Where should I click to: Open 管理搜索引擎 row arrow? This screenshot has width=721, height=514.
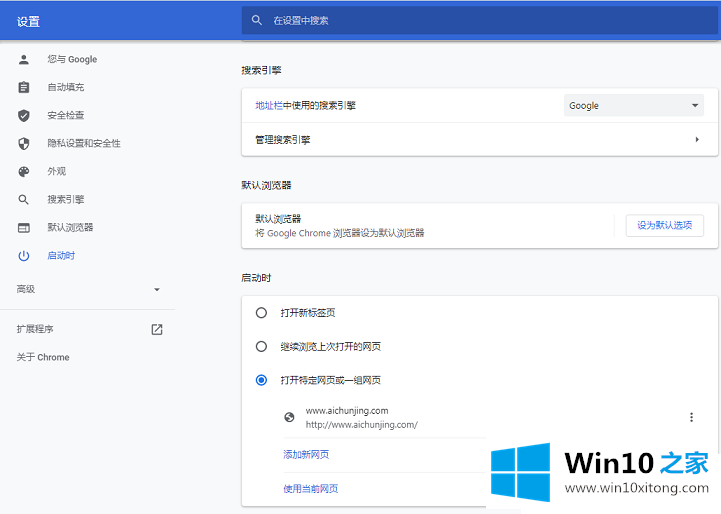(697, 139)
